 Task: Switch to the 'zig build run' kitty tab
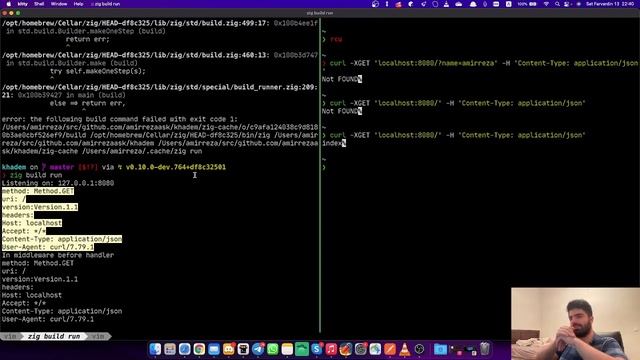[x=54, y=336]
